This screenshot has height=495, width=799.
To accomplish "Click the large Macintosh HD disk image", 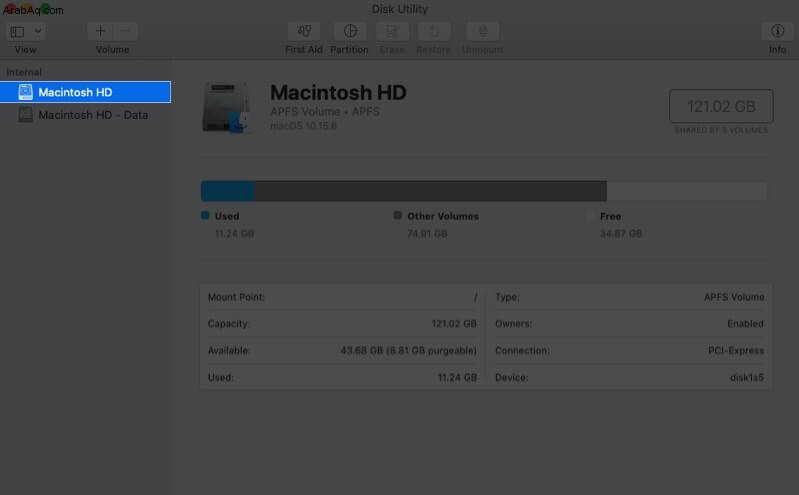I will 226,108.
